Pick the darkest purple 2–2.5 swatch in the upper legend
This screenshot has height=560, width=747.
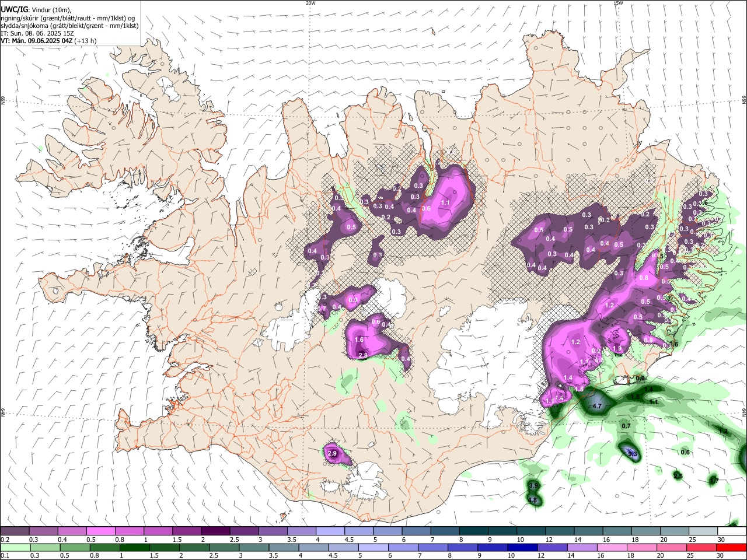215,531
